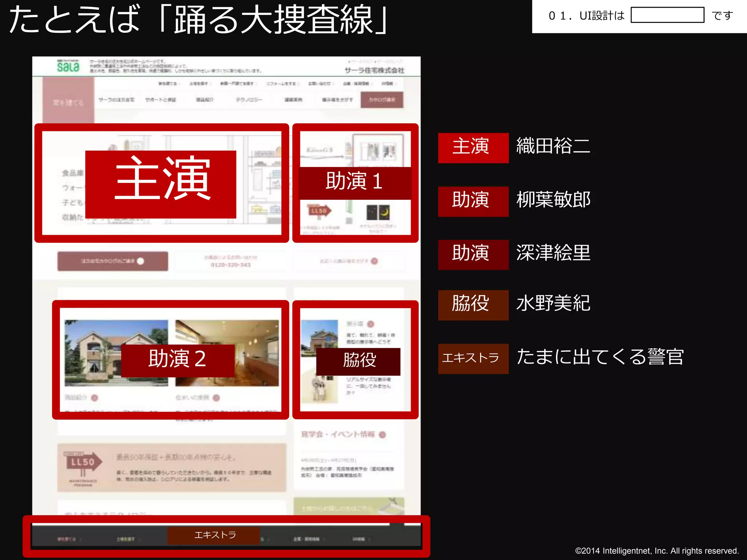This screenshot has height=560, width=747.
Task: Click the small LL50 sign thumbnail in the top-right panel
Action: [x=319, y=211]
